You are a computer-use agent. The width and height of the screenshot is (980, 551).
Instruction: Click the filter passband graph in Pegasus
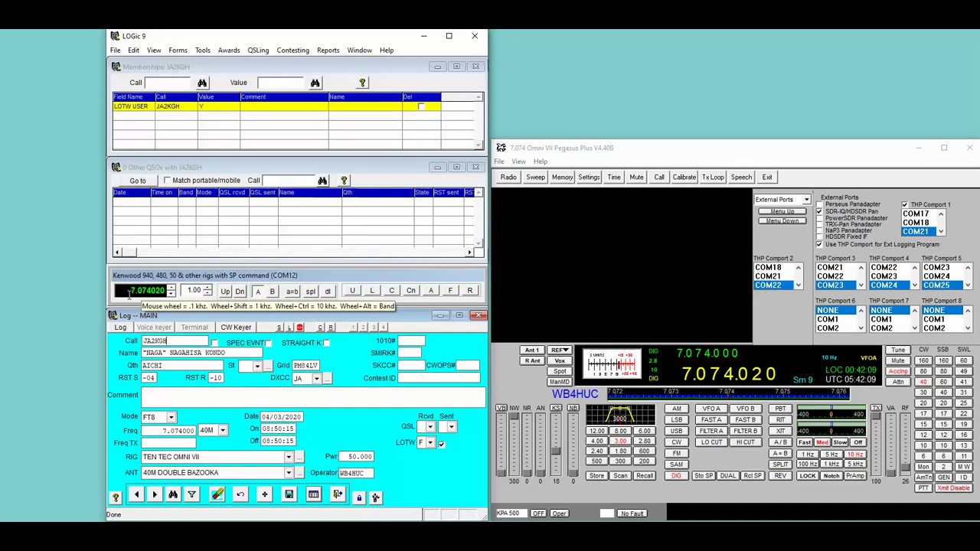click(620, 414)
